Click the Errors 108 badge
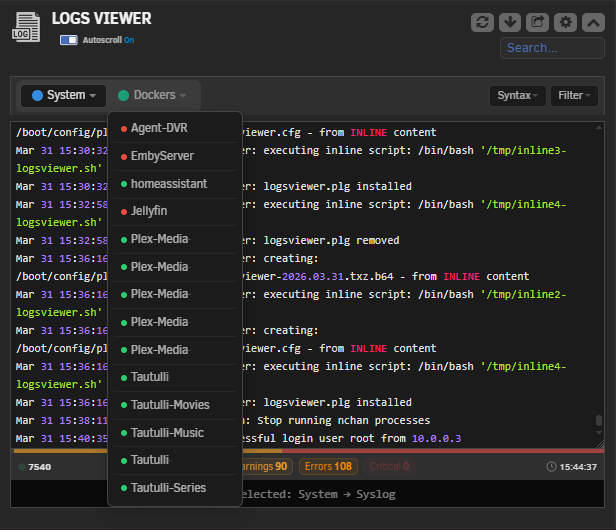Viewport: 616px width, 530px height. tap(328, 466)
